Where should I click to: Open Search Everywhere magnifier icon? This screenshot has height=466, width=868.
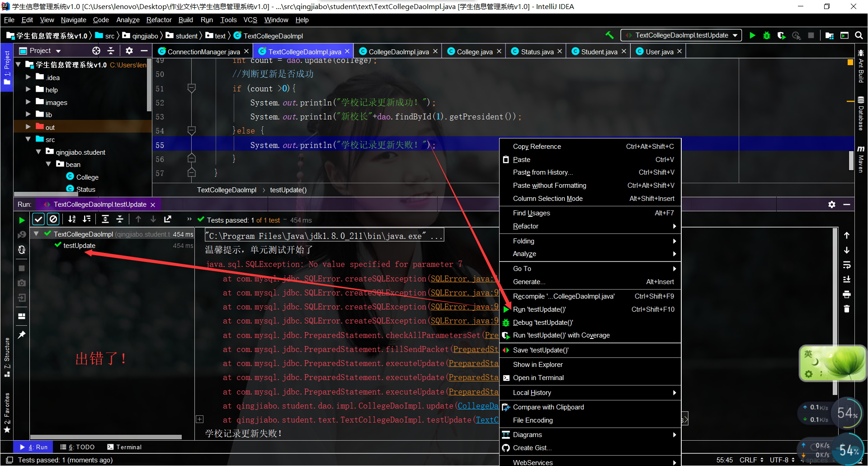859,35
